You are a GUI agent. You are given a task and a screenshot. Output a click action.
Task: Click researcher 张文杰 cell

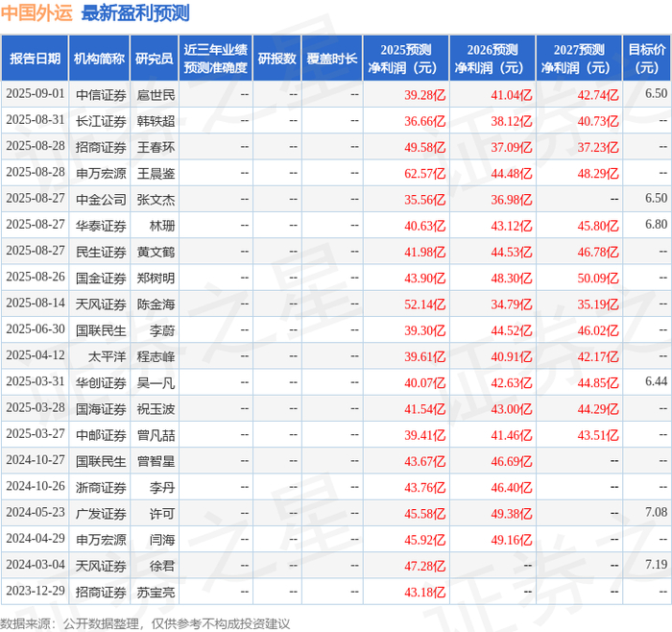coord(156,200)
